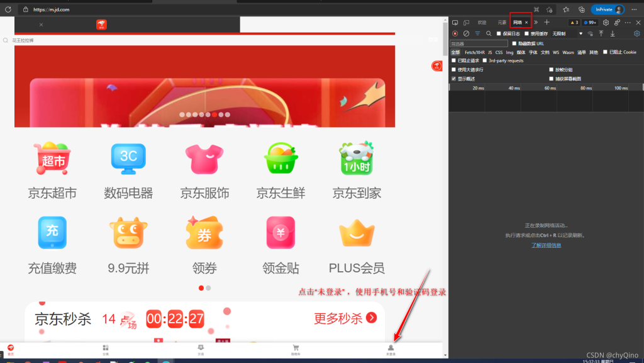Image resolution: width=644 pixels, height=363 pixels.
Task: Click the network conditions wifi icon
Action: pyautogui.click(x=590, y=34)
